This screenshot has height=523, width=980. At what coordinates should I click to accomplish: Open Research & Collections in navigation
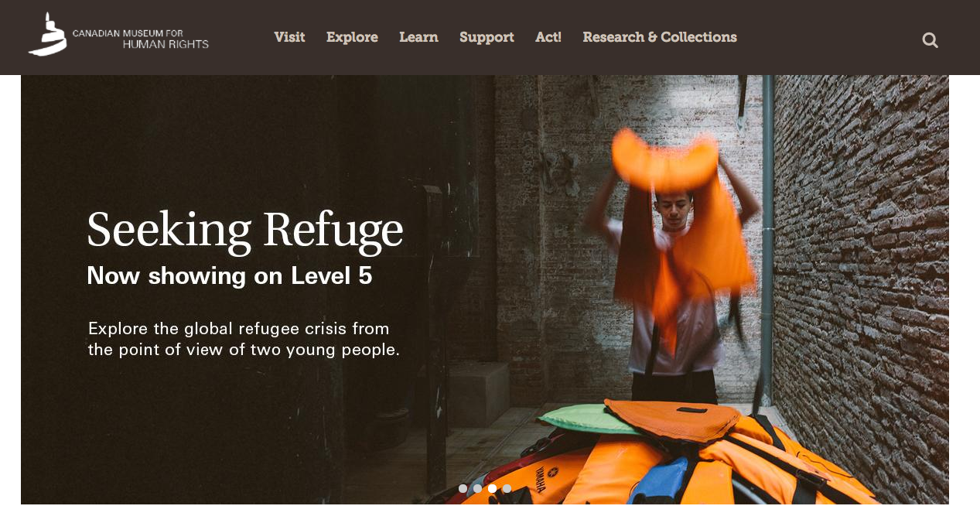[x=660, y=37]
